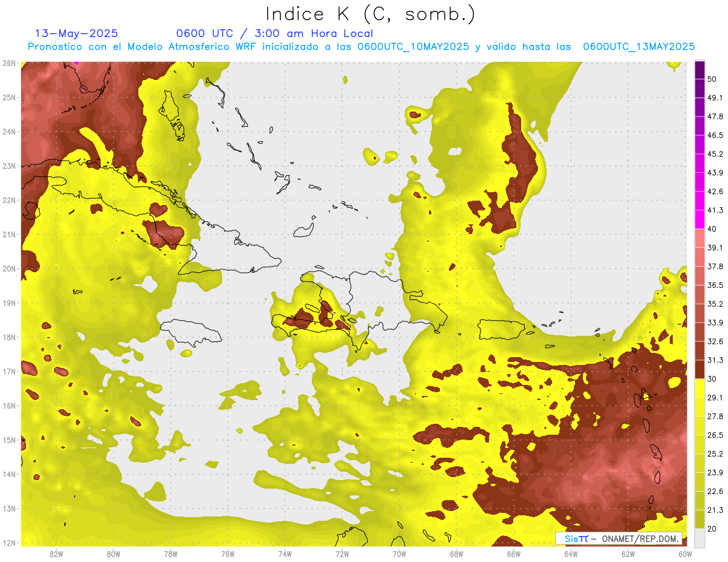Click "0600 UTC / 3:00 am Hora Local" text
The width and height of the screenshot is (728, 562).
274,33
